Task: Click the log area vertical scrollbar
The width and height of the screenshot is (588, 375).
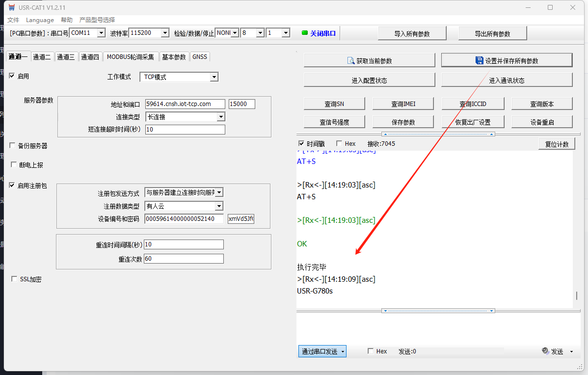Action: tap(576, 296)
